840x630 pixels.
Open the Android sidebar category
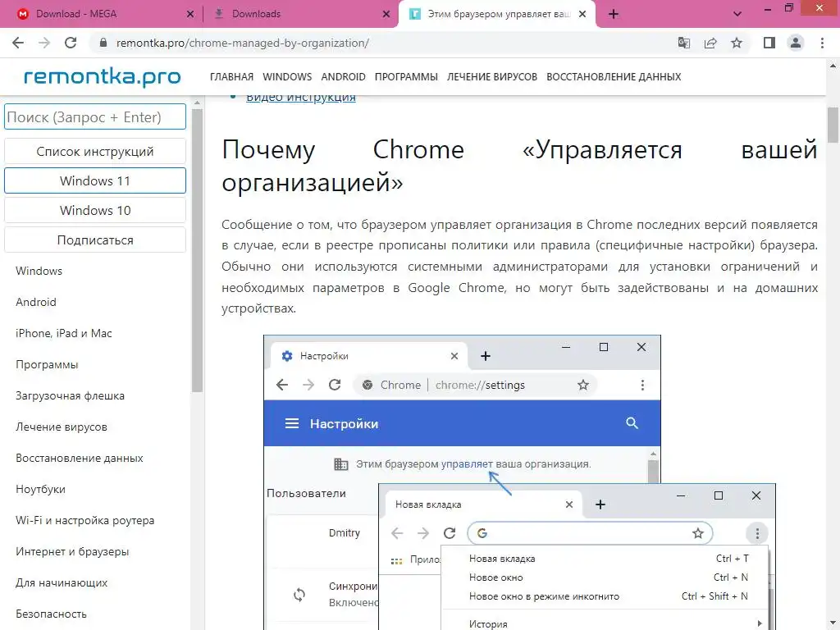36,302
